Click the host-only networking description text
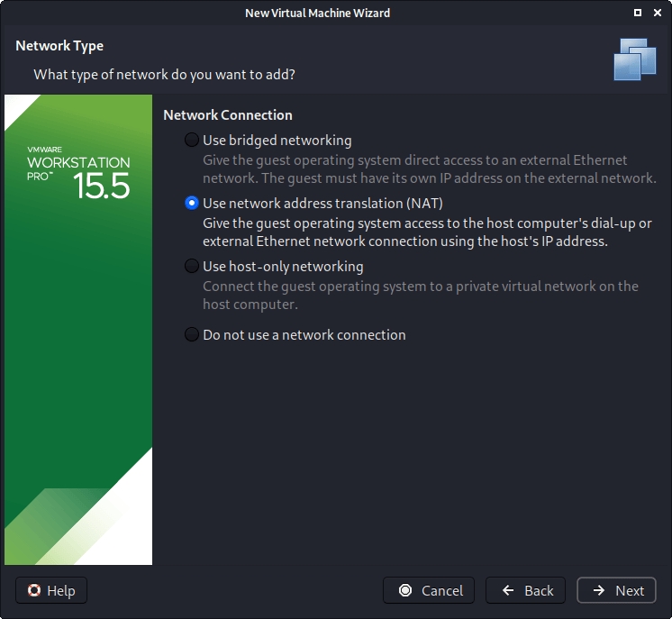 (x=420, y=296)
